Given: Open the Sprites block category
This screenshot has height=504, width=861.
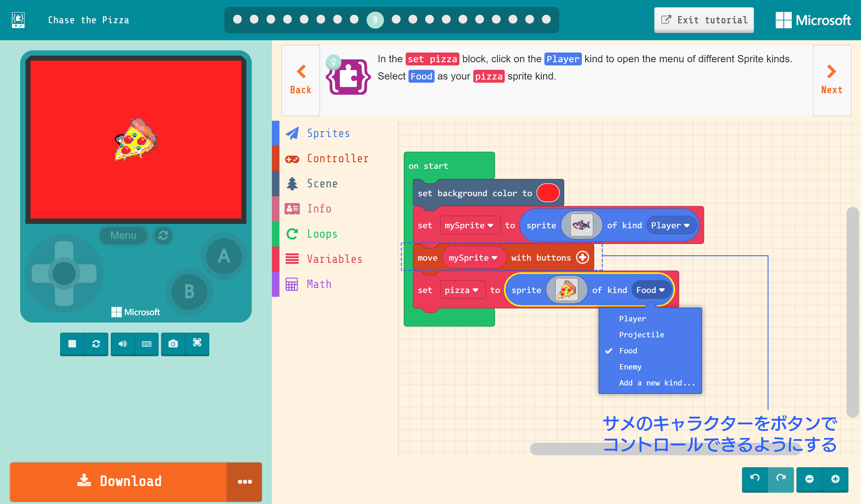Looking at the screenshot, I should point(328,133).
